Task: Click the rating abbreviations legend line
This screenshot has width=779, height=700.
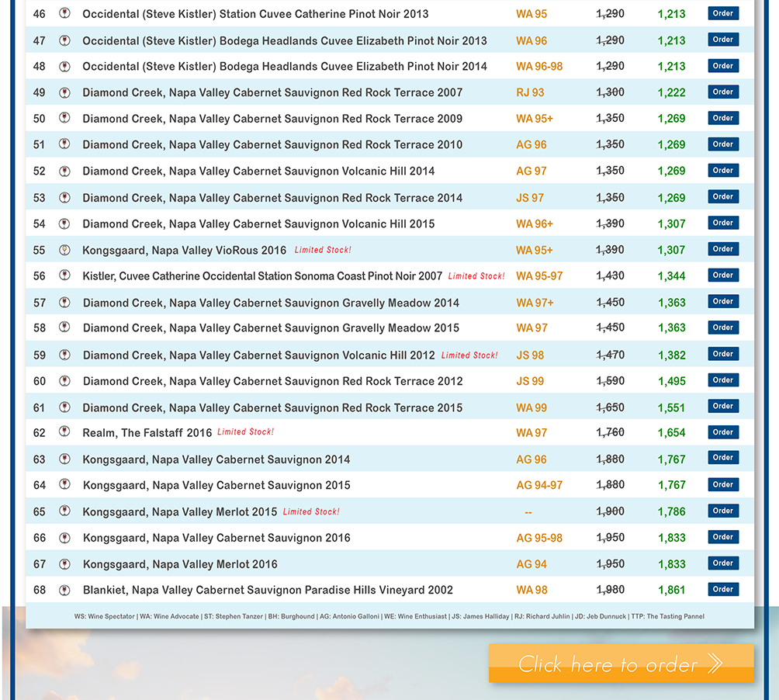Action: click(x=389, y=616)
